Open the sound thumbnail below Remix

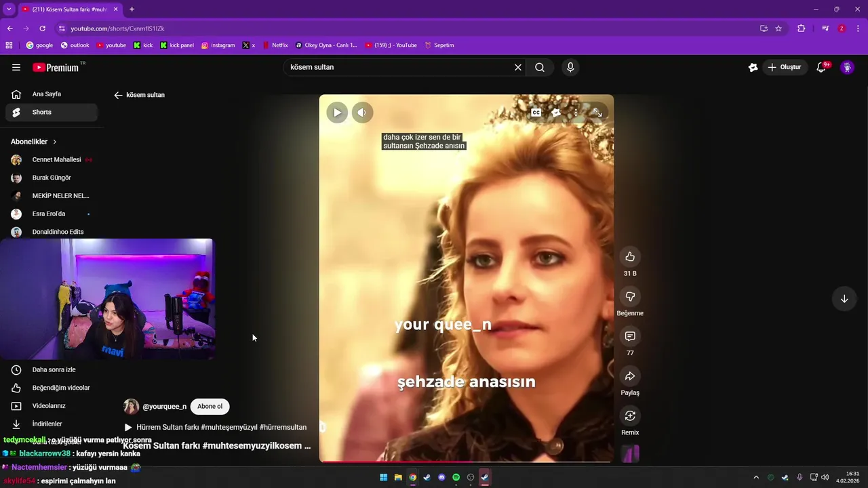click(630, 453)
